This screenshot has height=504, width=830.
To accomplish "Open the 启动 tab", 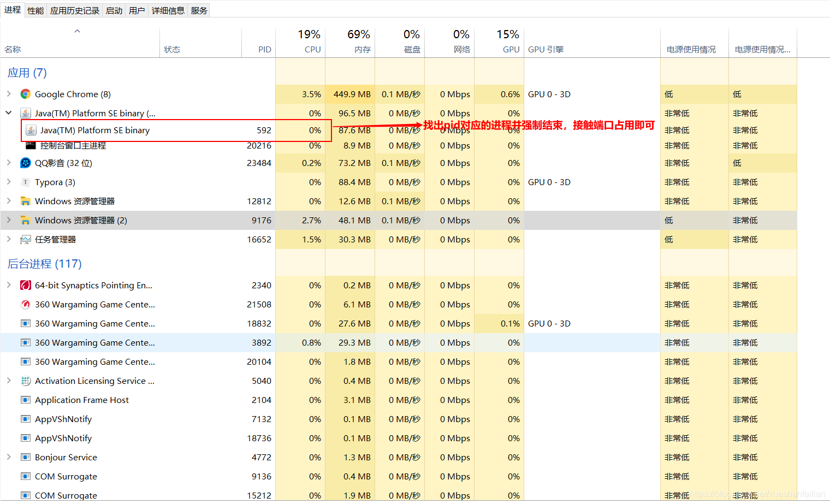I will click(x=114, y=10).
